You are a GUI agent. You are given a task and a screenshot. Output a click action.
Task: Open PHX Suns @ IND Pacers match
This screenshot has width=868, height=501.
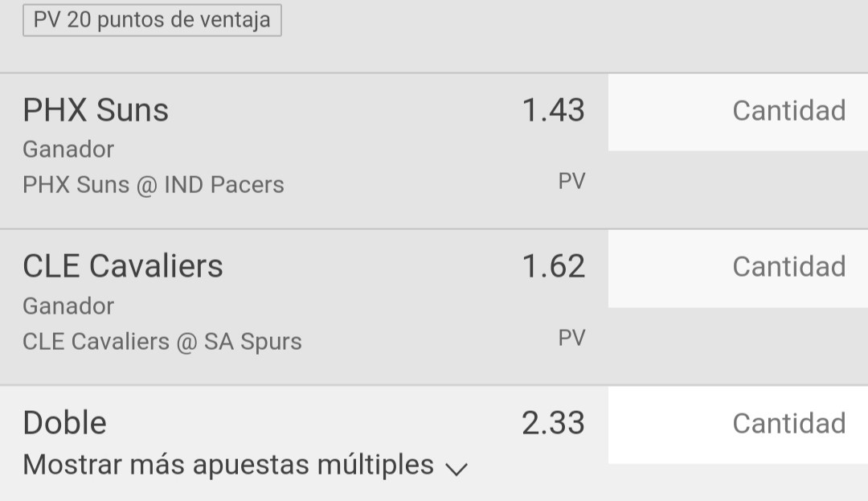coord(154,185)
